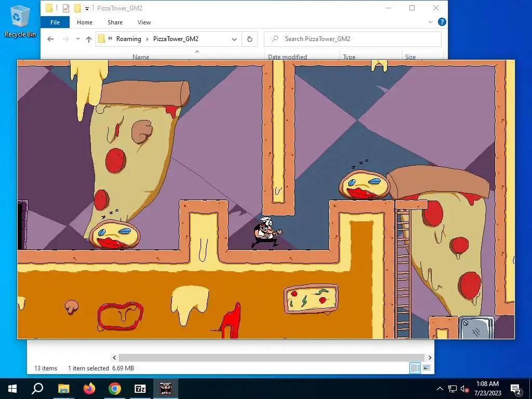Open the Windows Start menu
The height and width of the screenshot is (399, 532).
coord(12,389)
